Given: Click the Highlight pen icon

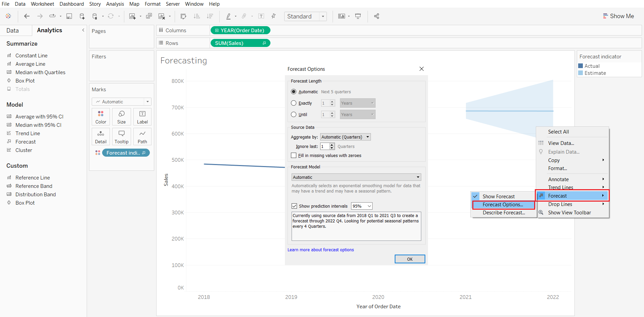Looking at the screenshot, I should 228,16.
